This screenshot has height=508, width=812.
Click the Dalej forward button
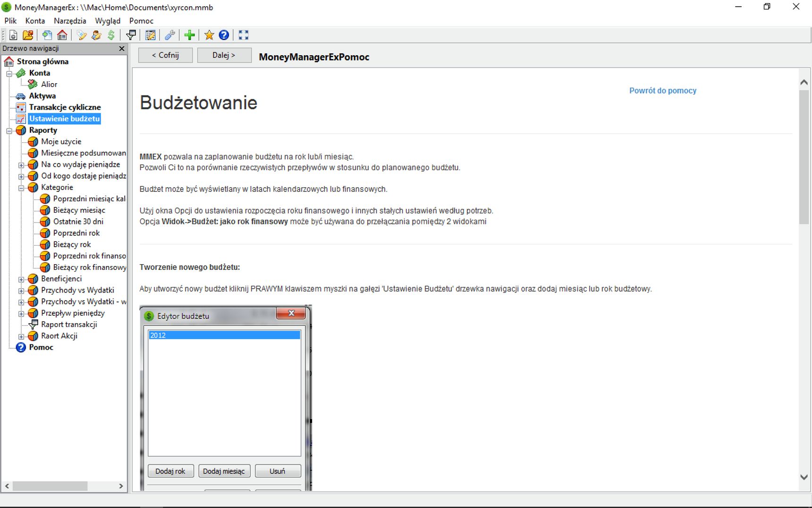click(224, 55)
